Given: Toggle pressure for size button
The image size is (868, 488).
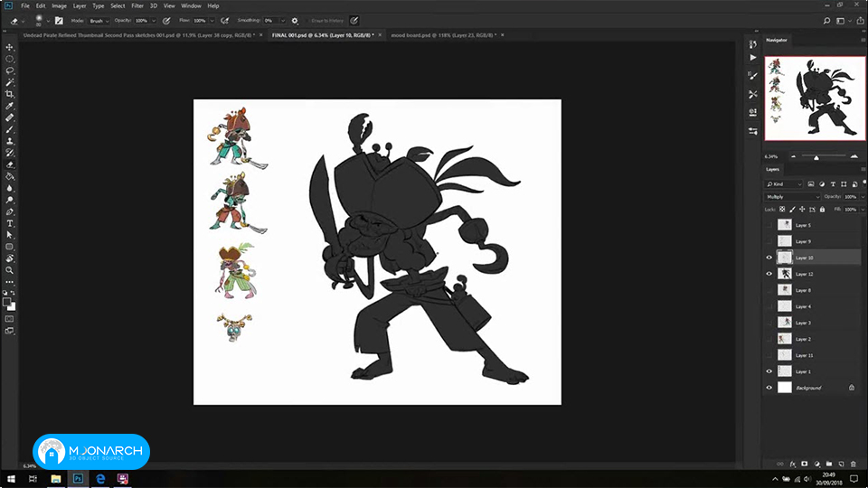Looking at the screenshot, I should coord(354,21).
